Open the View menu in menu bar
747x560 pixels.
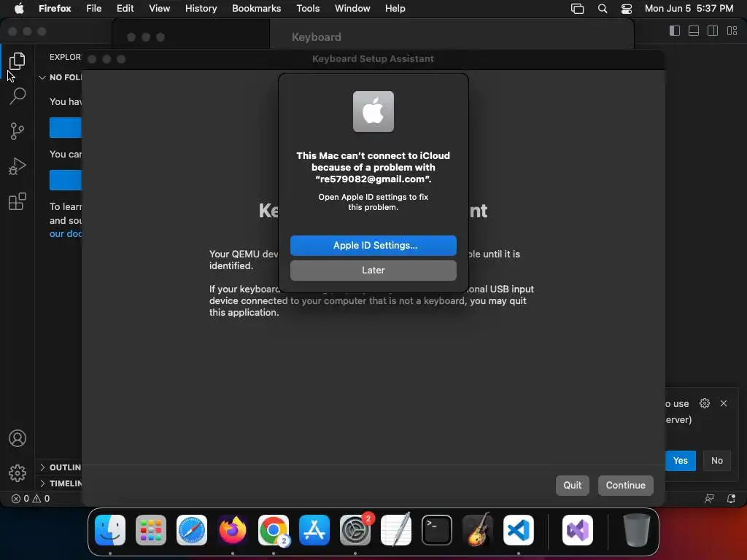click(159, 8)
